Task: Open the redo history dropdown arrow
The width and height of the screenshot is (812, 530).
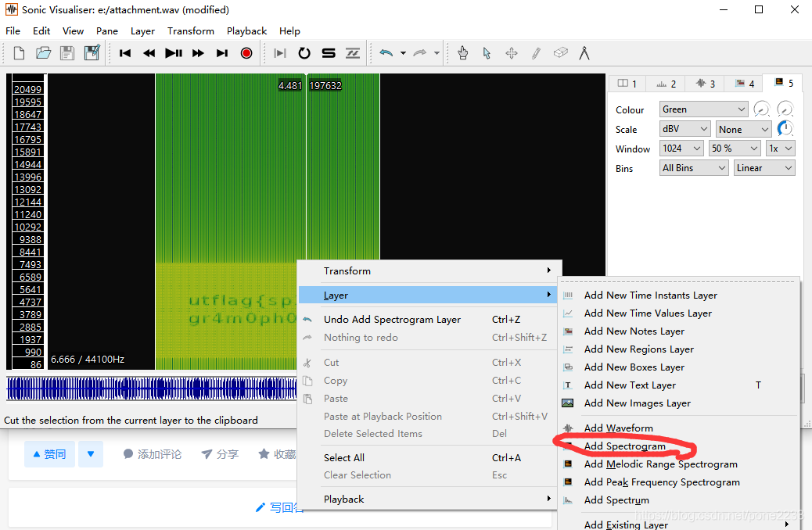Action: (x=437, y=53)
